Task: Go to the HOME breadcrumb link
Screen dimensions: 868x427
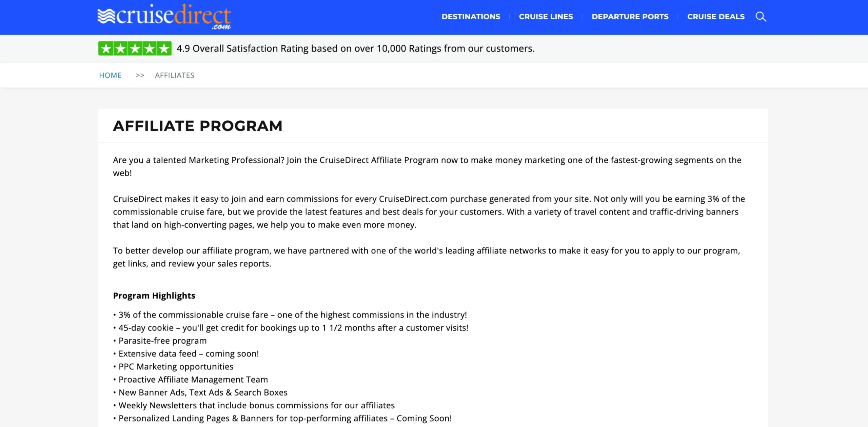Action: tap(110, 75)
